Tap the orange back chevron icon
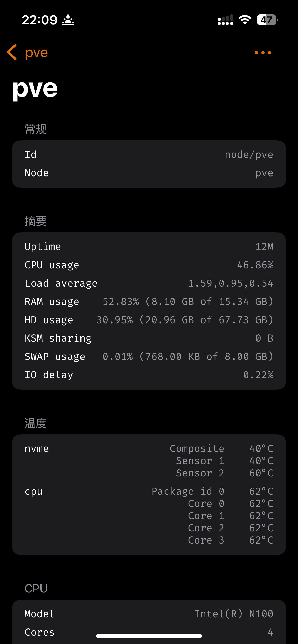The height and width of the screenshot is (644, 298). pyautogui.click(x=12, y=52)
